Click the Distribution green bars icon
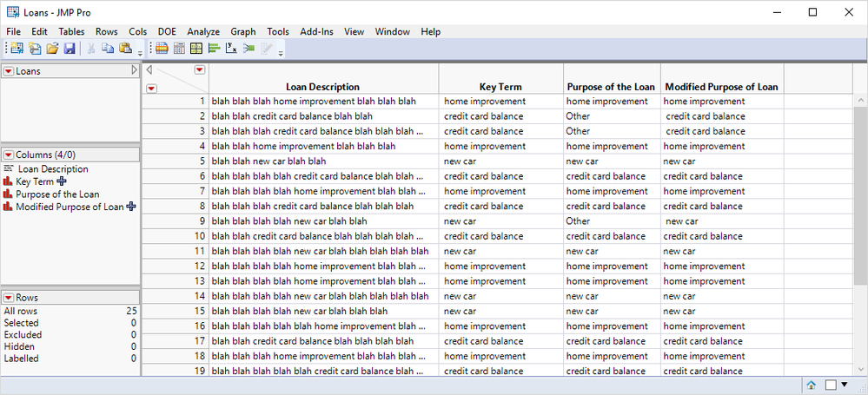This screenshot has height=395, width=868. [x=214, y=49]
